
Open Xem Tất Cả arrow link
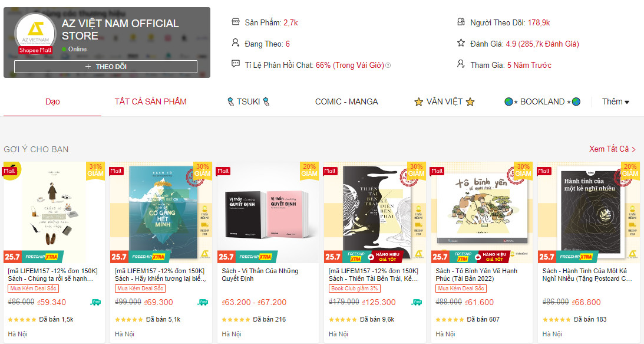(x=612, y=149)
